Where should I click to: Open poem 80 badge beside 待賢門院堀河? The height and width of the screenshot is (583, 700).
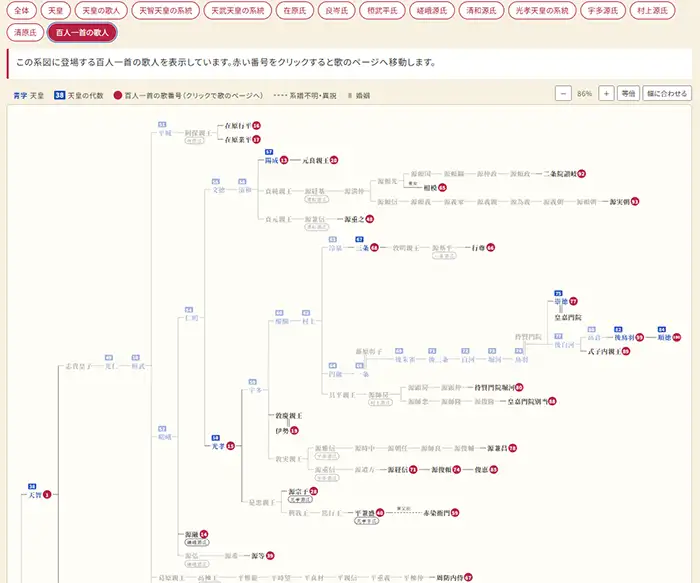(519, 387)
